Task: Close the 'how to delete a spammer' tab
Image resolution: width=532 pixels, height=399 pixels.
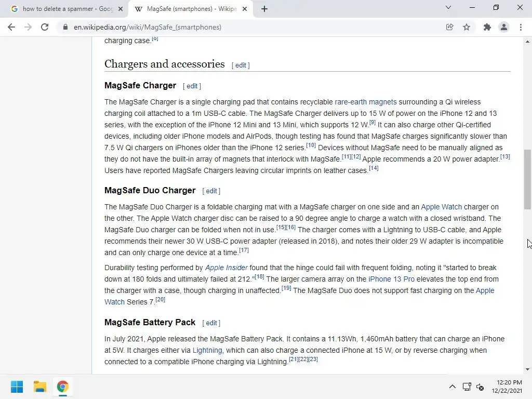Action: coord(121,9)
